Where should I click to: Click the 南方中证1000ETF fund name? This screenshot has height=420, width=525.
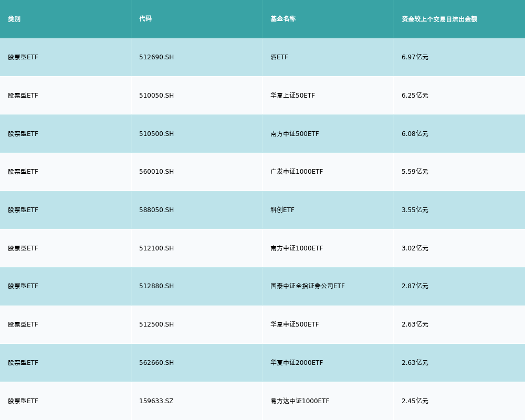coord(297,248)
